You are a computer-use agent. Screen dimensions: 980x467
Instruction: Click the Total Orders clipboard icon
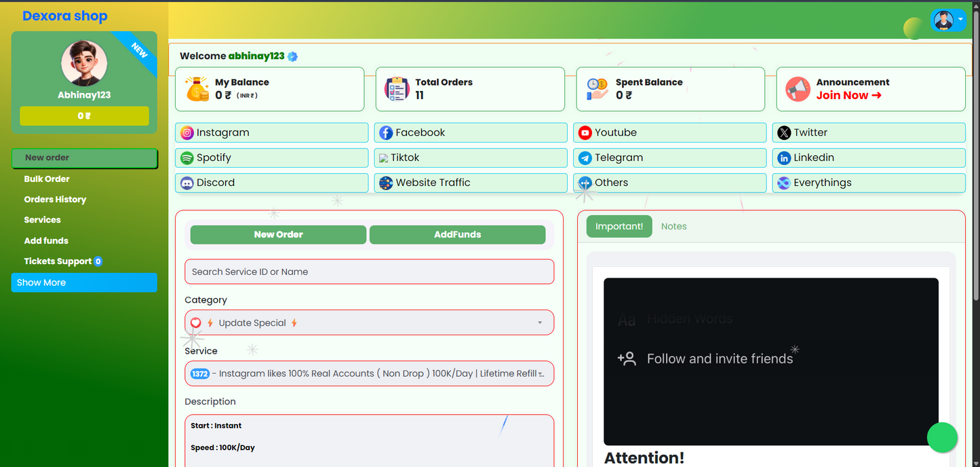[397, 89]
